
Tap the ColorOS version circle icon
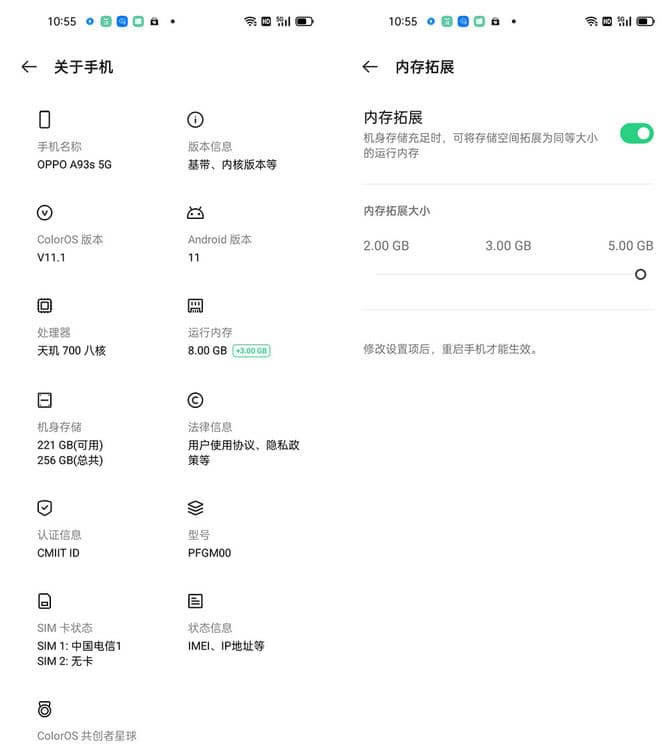point(45,213)
